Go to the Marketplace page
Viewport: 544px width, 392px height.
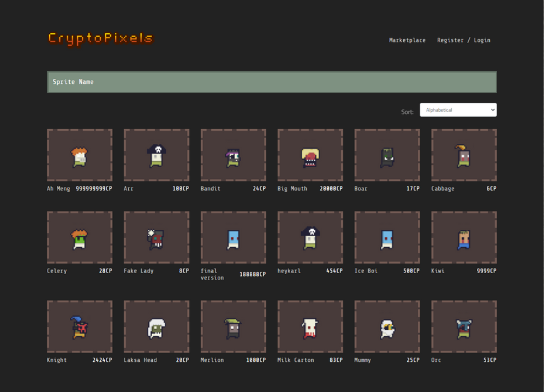pyautogui.click(x=407, y=40)
